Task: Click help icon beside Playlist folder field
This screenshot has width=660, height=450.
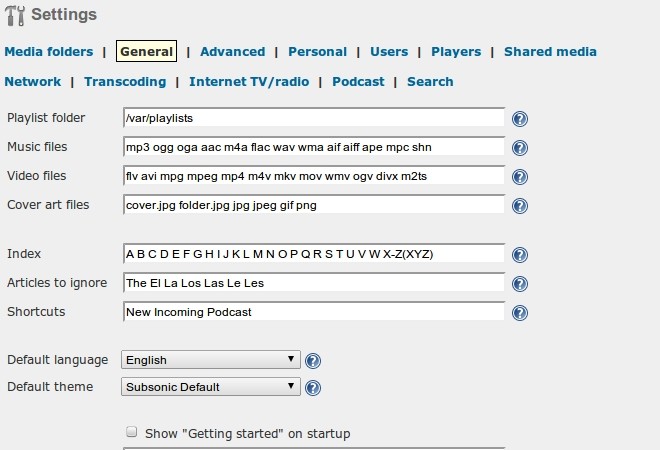Action: [520, 119]
